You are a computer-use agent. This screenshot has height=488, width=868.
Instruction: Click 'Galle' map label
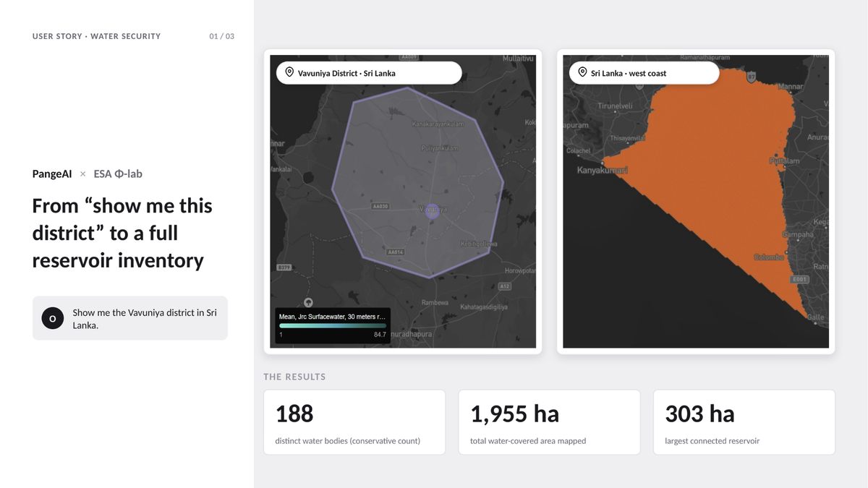point(815,317)
